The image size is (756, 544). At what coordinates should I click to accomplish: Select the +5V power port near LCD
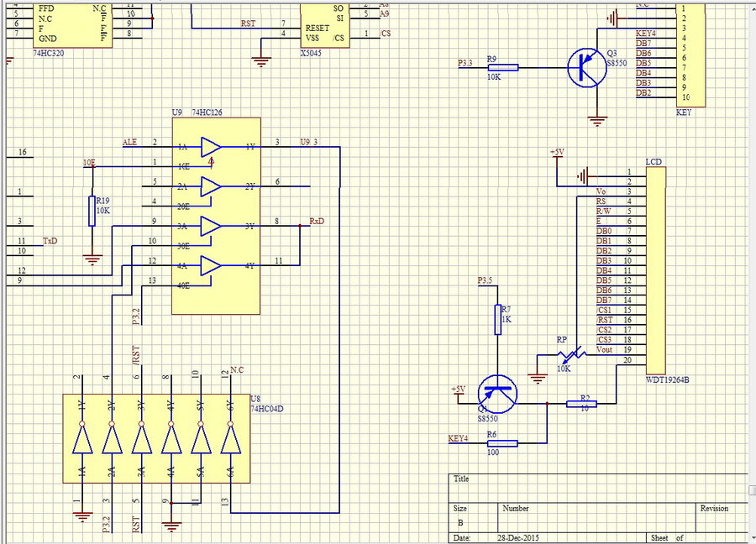point(556,153)
